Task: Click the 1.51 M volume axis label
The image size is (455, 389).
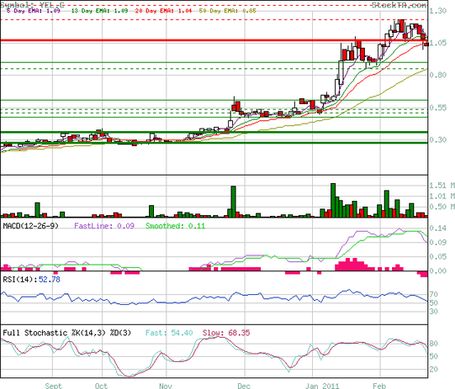Action: tap(442, 185)
